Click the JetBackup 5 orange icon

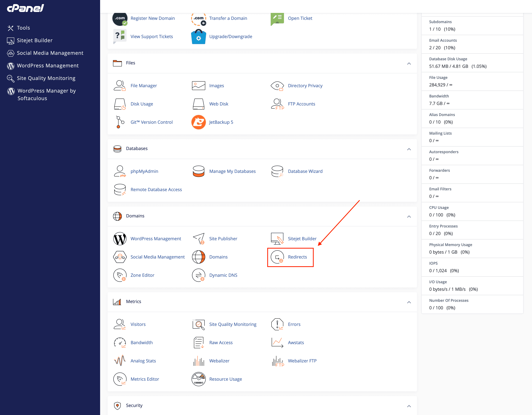pos(198,122)
